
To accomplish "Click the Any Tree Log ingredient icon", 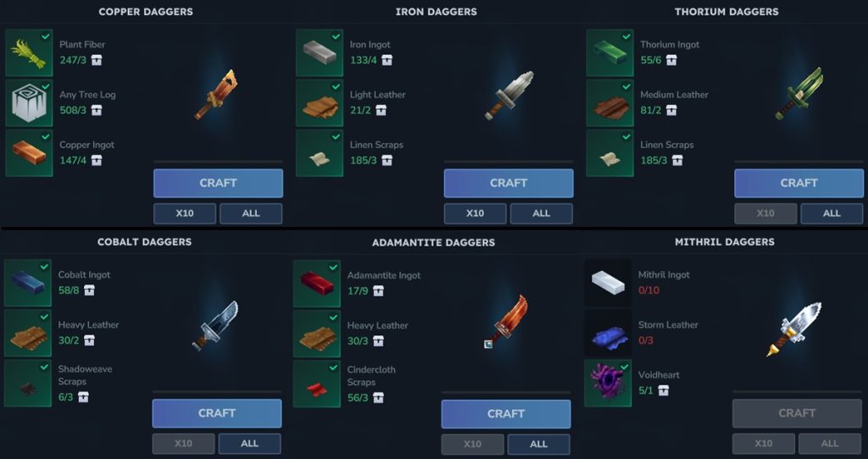I will coord(29,103).
